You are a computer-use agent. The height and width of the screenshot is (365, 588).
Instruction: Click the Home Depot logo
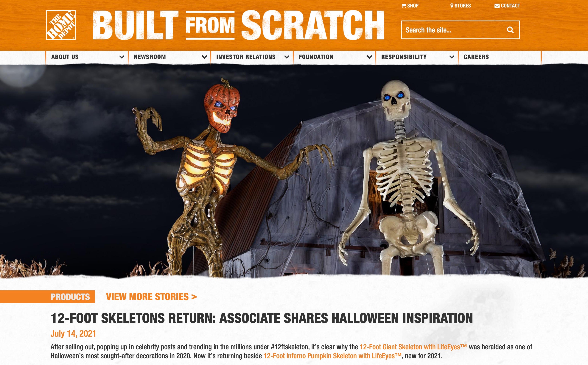coord(61,25)
